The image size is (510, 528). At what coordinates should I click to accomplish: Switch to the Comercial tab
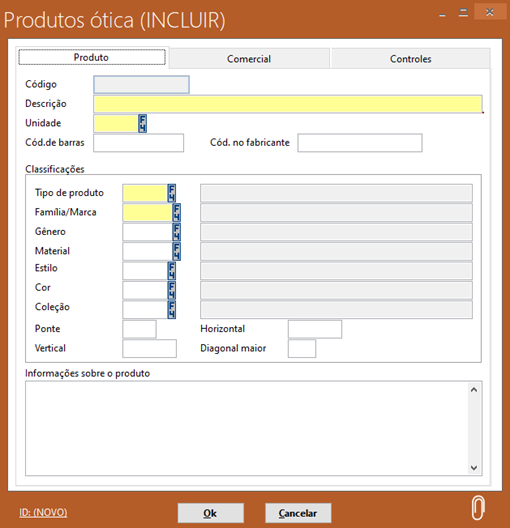[x=249, y=59]
